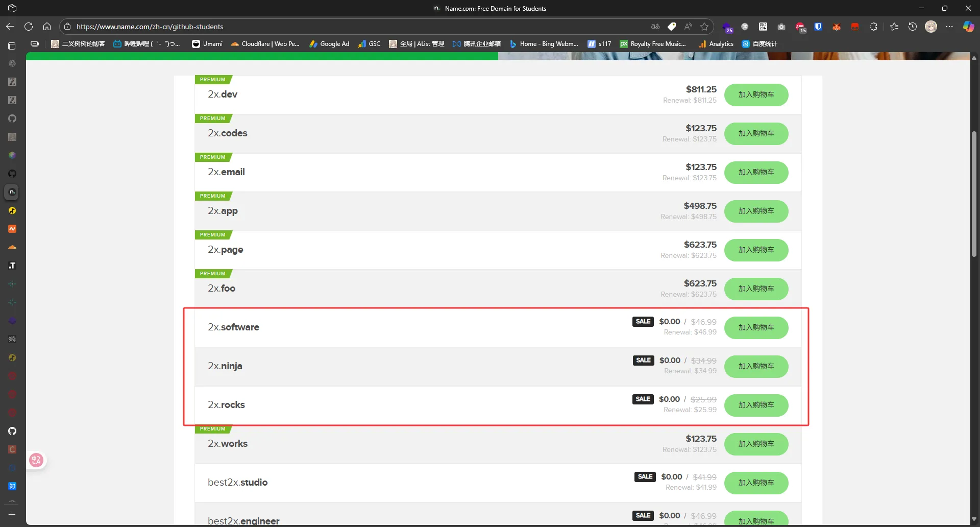The height and width of the screenshot is (527, 980).
Task: Click the QR code generator extension
Action: tap(763, 27)
